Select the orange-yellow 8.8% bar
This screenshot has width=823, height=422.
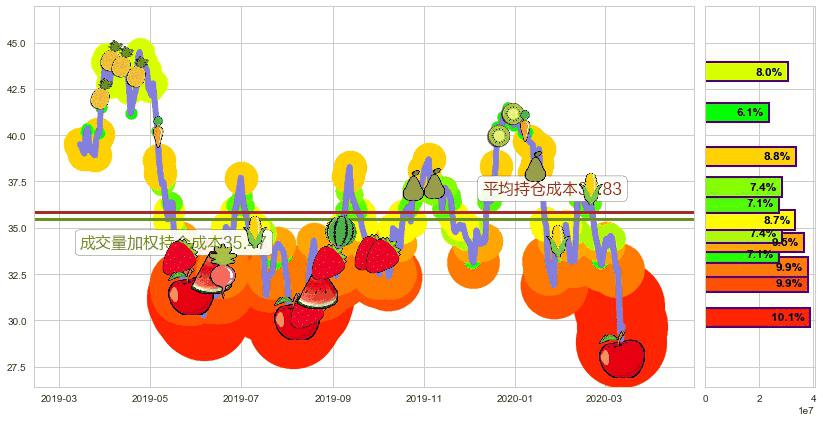(x=749, y=156)
